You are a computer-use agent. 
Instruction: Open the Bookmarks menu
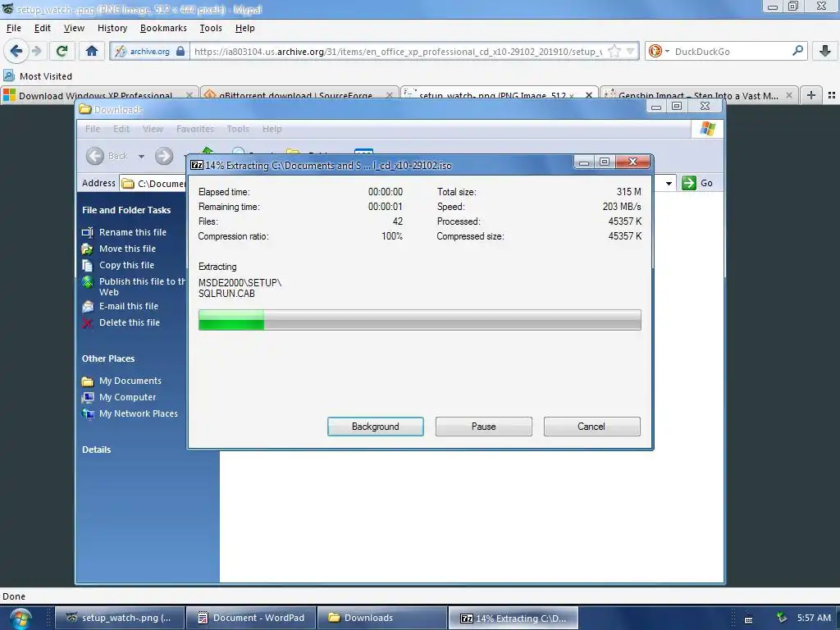coord(163,28)
